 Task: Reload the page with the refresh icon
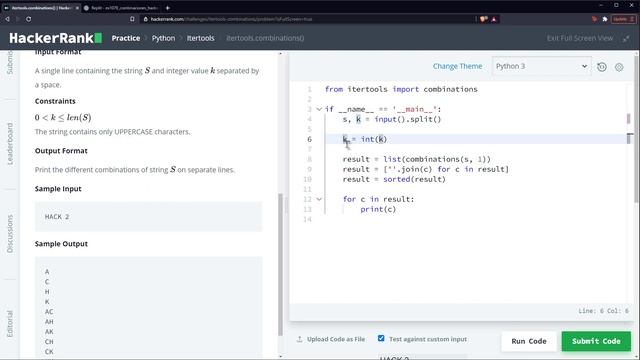(28, 19)
